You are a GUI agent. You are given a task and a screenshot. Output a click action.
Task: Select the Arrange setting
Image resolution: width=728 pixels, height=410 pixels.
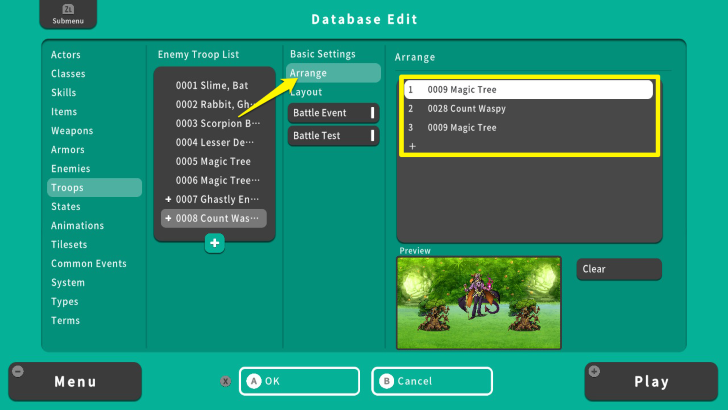333,73
